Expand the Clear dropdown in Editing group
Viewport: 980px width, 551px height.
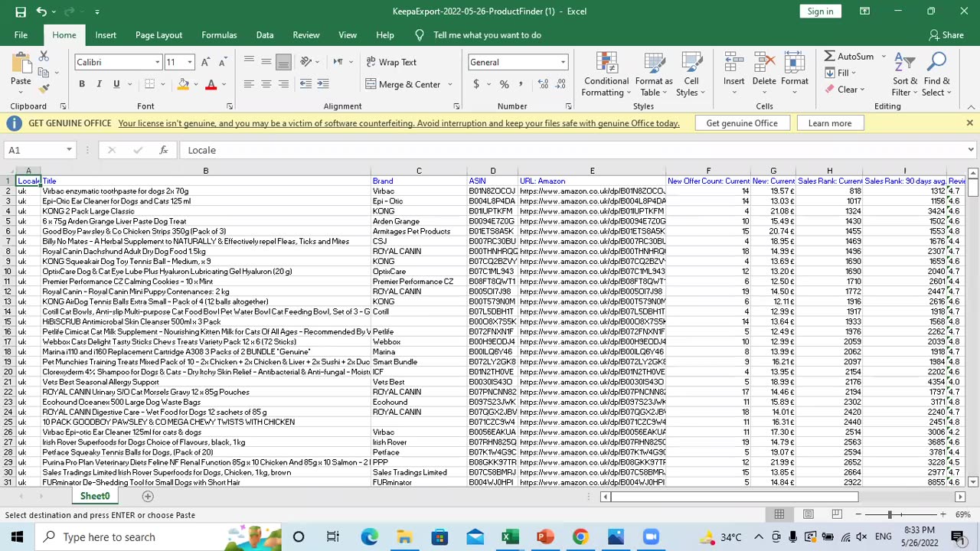click(x=862, y=90)
